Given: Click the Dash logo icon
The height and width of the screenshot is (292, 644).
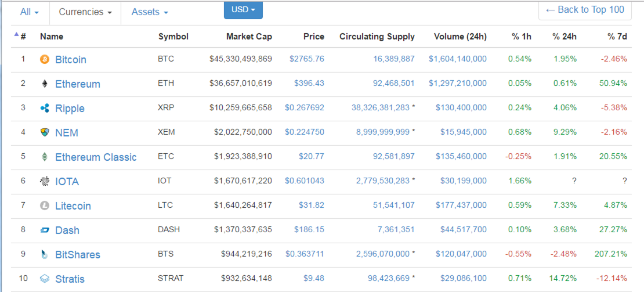Looking at the screenshot, I should tap(44, 230).
